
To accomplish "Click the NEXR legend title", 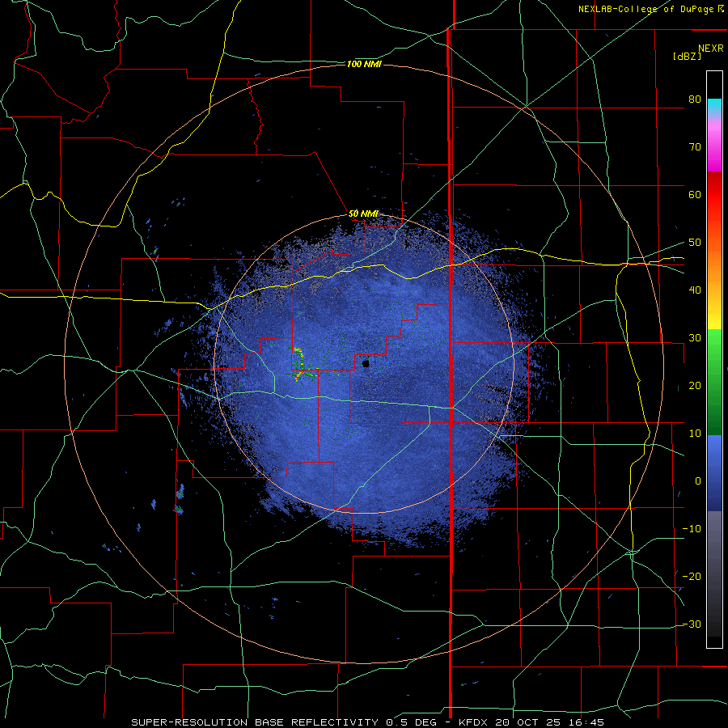I will 711,48.
